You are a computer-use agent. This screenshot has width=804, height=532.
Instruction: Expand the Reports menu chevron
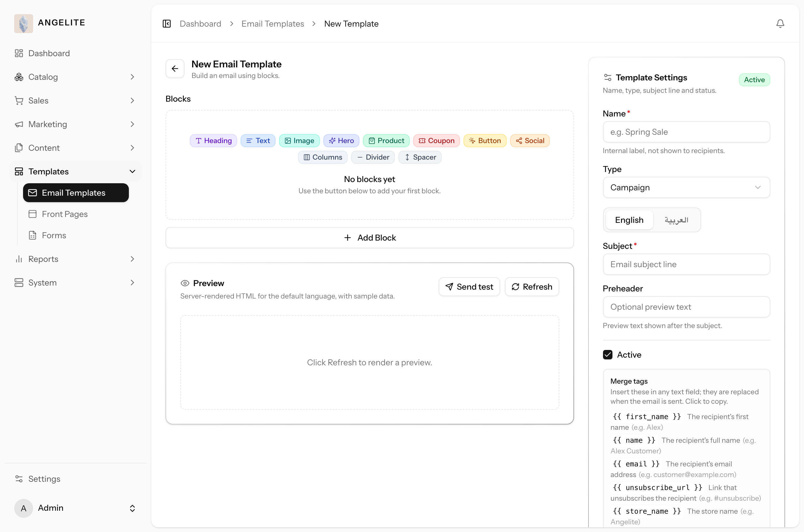(132, 259)
